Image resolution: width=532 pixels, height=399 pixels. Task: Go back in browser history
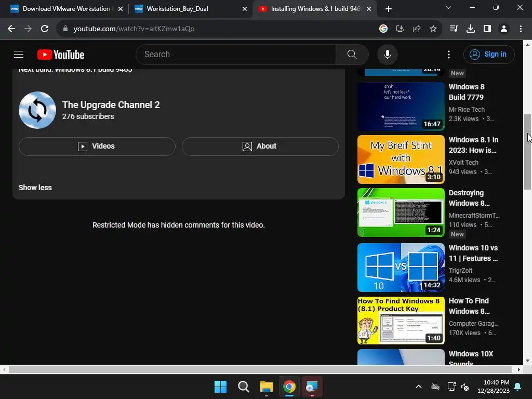(x=11, y=29)
